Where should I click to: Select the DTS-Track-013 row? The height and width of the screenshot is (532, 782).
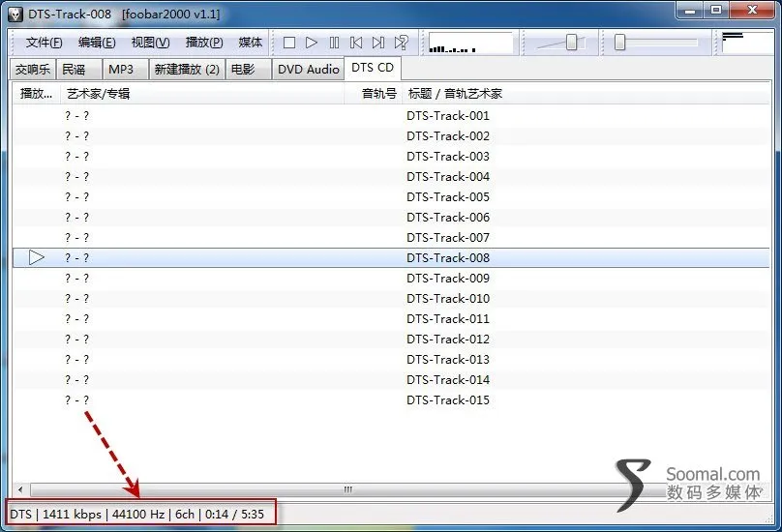(x=391, y=360)
